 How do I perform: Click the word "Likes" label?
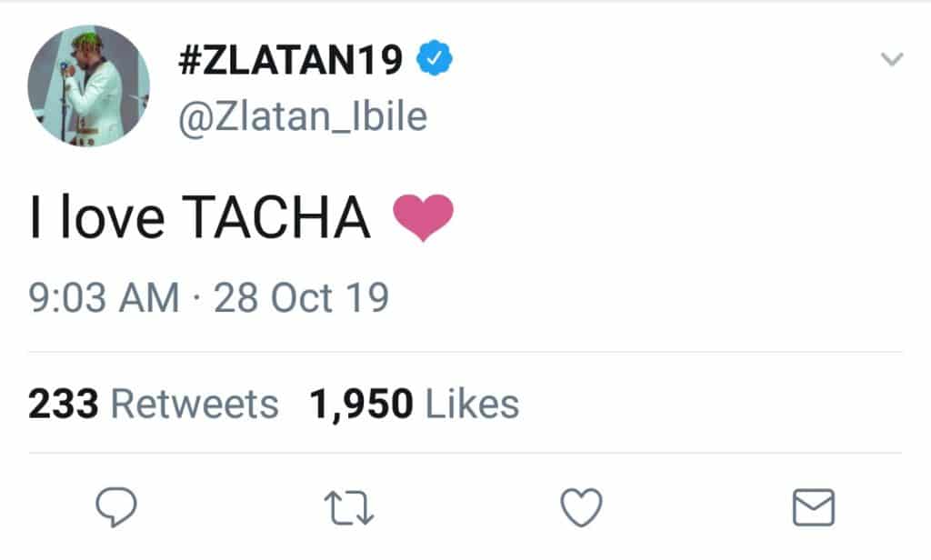click(x=472, y=405)
